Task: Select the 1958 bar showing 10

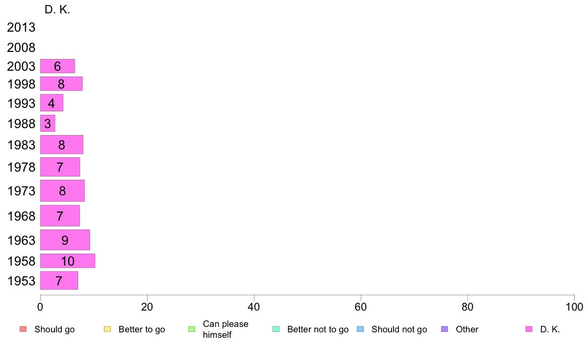Action: [67, 261]
